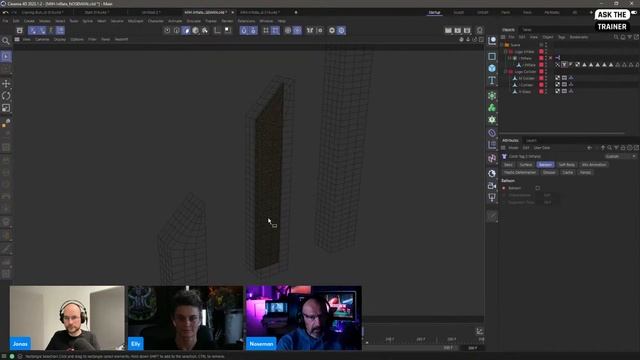Image resolution: width=640 pixels, height=360 pixels.
Task: Click the Text spline T icon
Action: point(492,80)
